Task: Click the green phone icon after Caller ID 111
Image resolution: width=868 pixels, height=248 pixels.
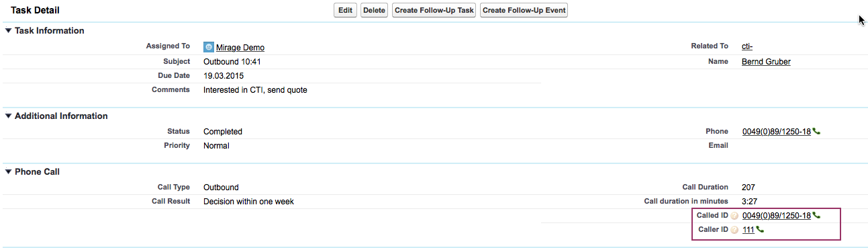Action: [x=760, y=230]
